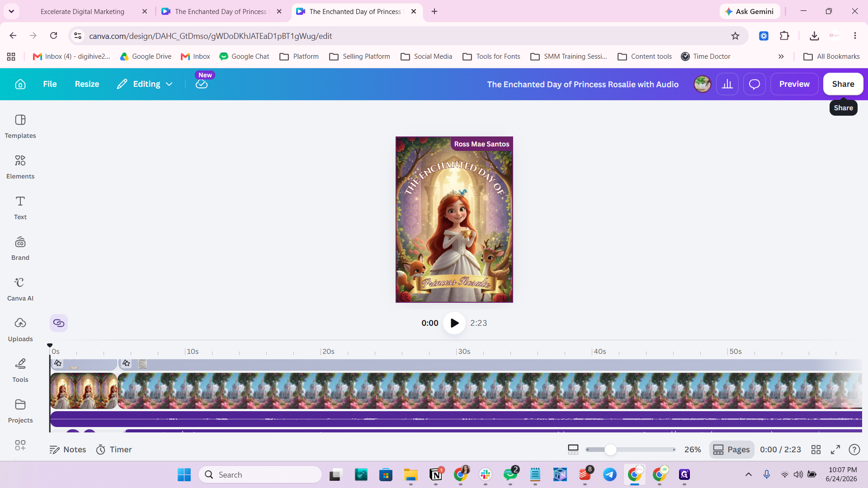Bookmark this page with the star icon
Viewport: 868px width, 488px height.
click(736, 36)
